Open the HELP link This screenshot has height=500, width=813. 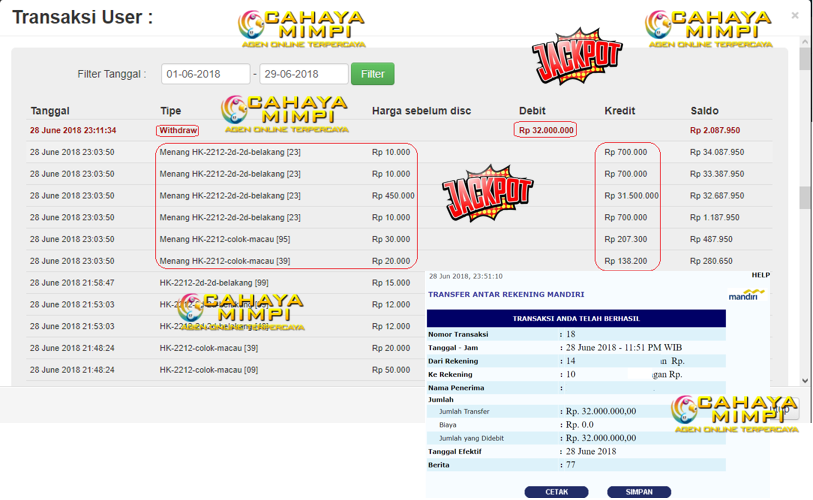click(760, 275)
